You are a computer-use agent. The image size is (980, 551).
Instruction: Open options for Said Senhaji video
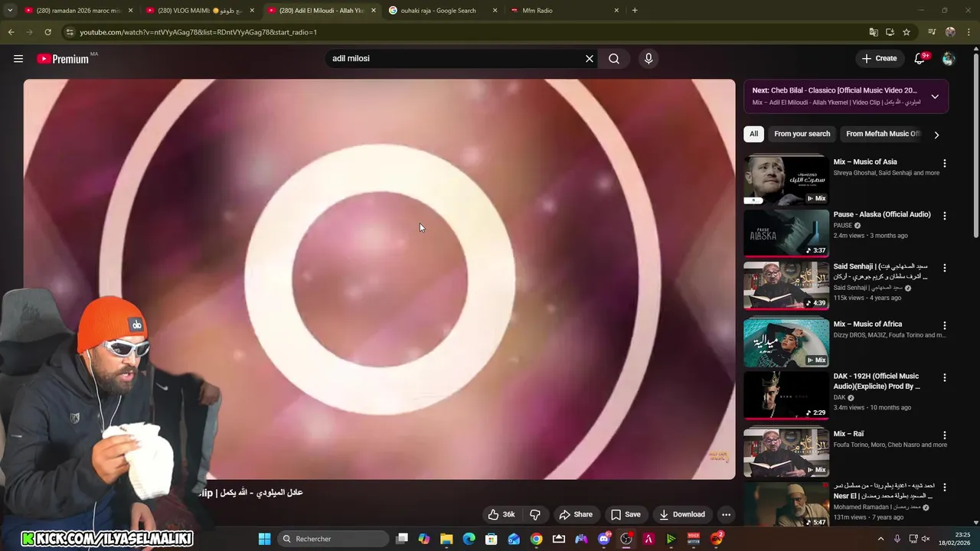tap(945, 268)
